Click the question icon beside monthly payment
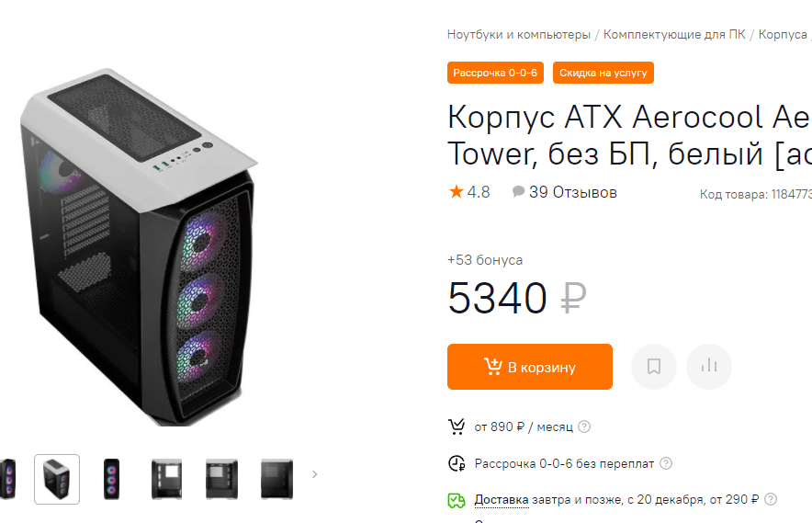Viewport: 812px width, 523px height. (584, 426)
